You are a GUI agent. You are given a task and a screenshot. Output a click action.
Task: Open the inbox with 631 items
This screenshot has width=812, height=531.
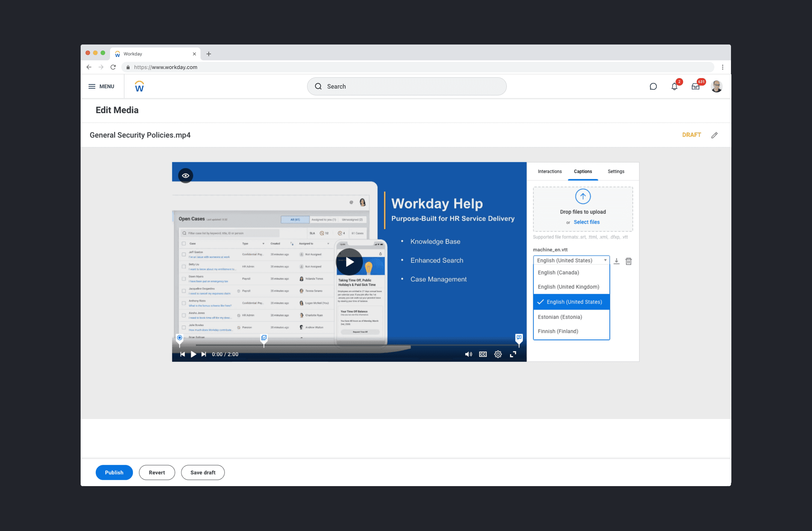tap(696, 86)
